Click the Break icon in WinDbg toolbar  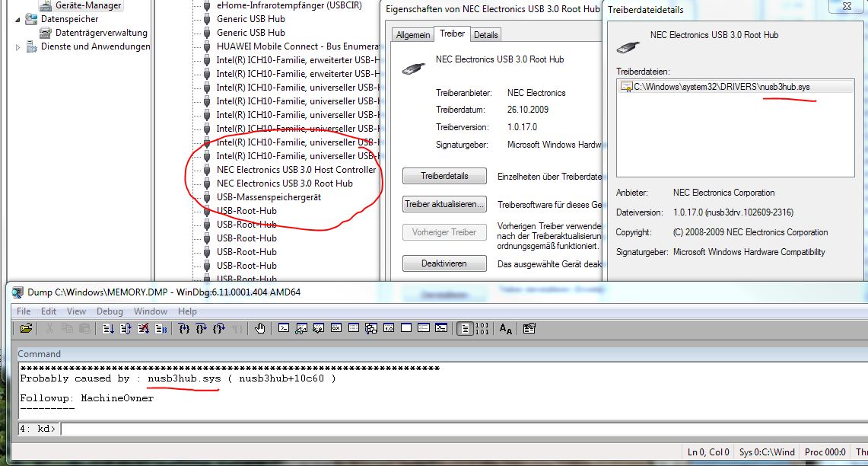tap(161, 329)
